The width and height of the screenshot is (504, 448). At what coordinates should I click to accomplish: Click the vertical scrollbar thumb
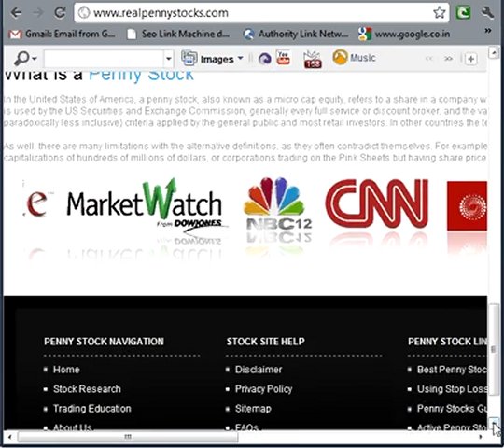(x=494, y=349)
